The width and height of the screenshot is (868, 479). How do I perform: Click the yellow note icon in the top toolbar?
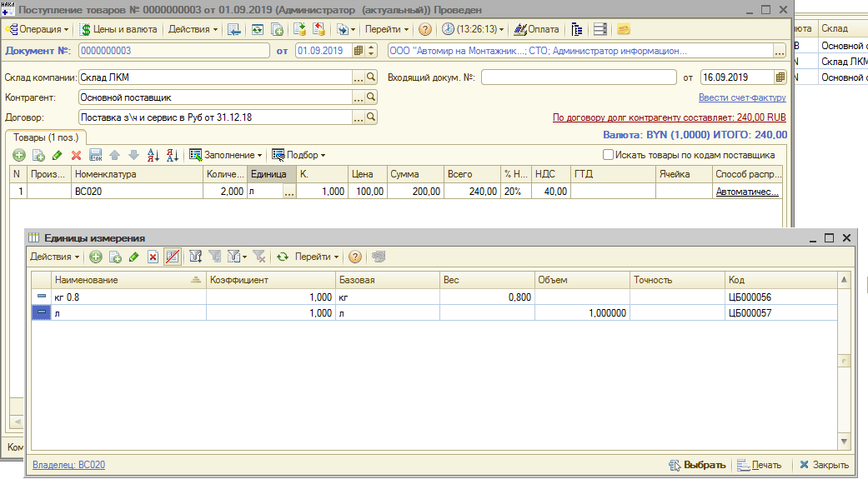[x=624, y=29]
